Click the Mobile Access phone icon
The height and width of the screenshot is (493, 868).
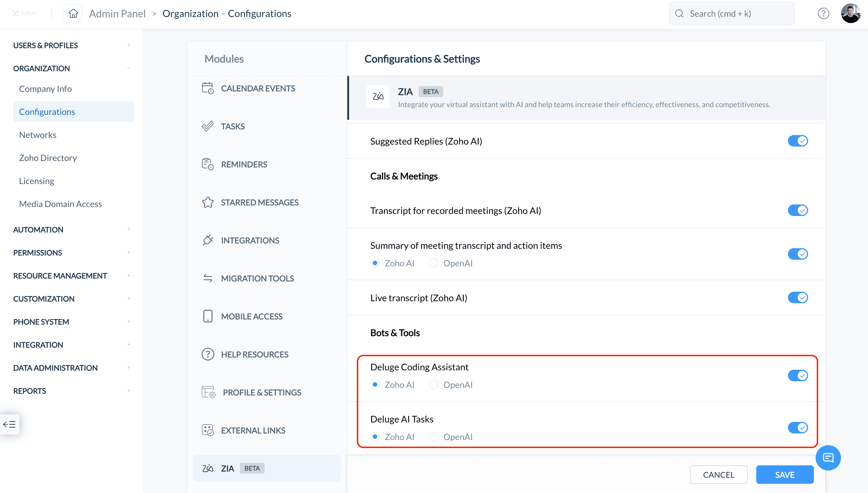208,316
